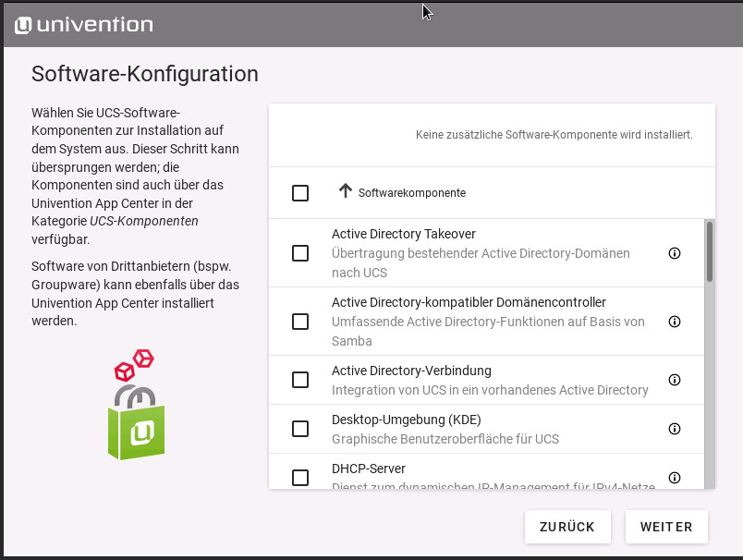Tick the Desktop-Umgebung (KDE) checkbox
The height and width of the screenshot is (560, 743).
[x=300, y=429]
